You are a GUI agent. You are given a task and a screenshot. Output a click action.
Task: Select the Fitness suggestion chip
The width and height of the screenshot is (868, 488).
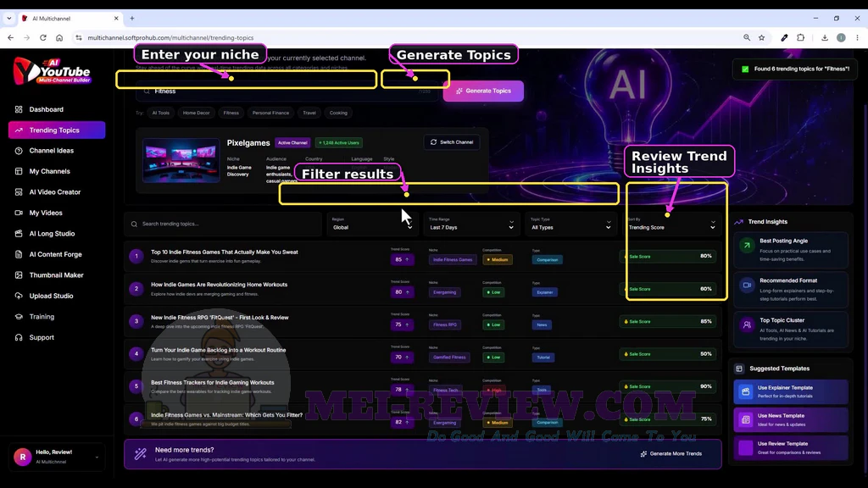[x=231, y=113]
